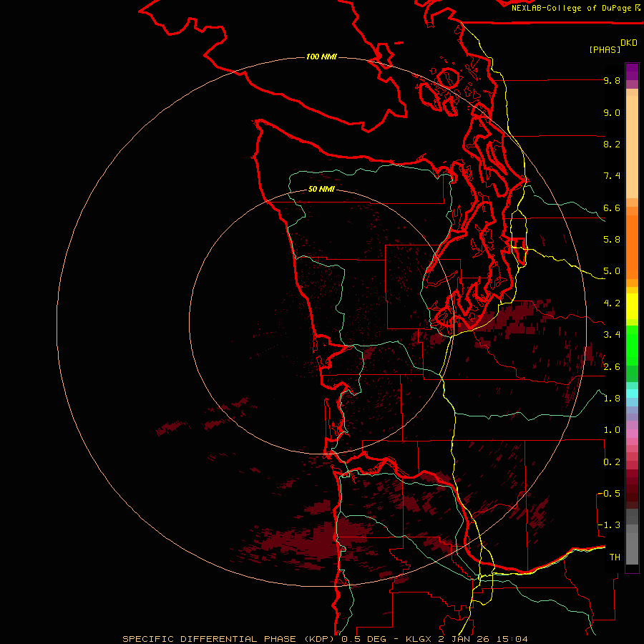Click the 6.6 value on color scale
This screenshot has width=644, height=644.
[x=612, y=208]
